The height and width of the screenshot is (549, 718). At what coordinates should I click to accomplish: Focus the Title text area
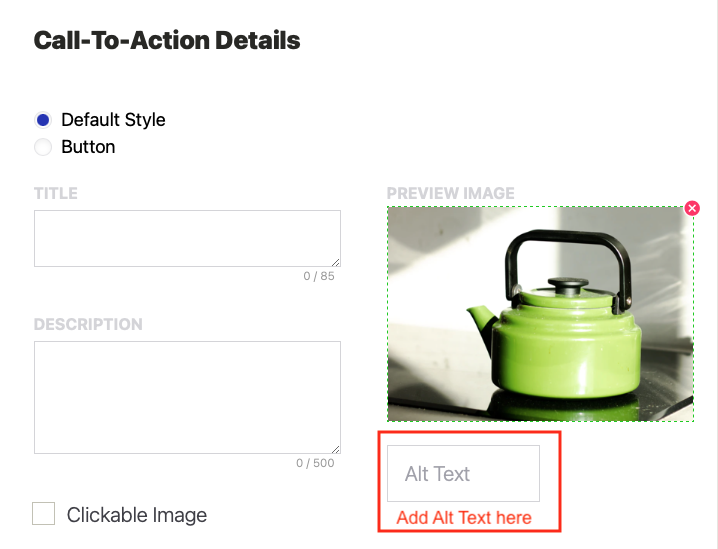tap(187, 238)
